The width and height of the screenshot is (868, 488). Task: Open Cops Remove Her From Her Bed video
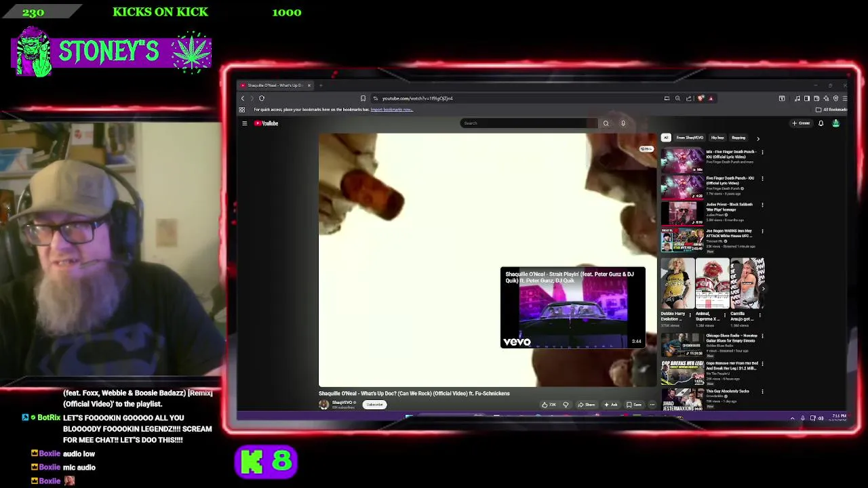pyautogui.click(x=682, y=372)
